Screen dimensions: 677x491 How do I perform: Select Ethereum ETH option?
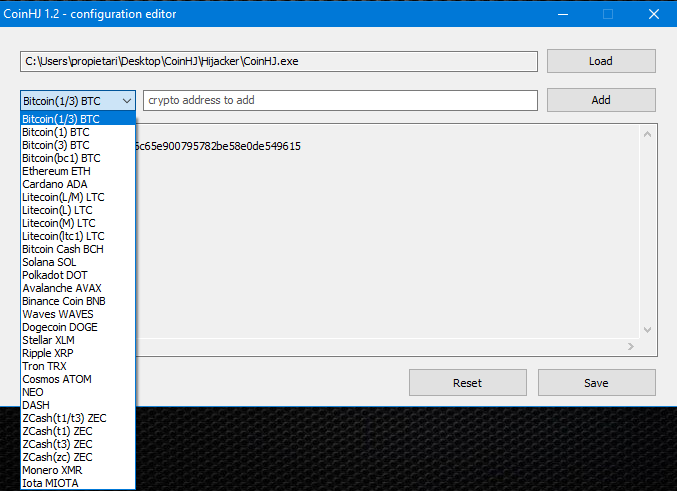(78, 171)
